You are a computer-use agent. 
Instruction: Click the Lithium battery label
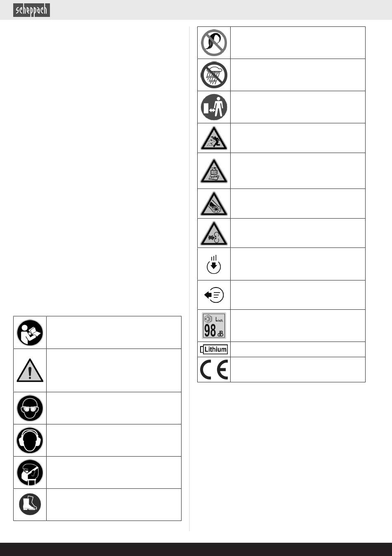(x=214, y=349)
